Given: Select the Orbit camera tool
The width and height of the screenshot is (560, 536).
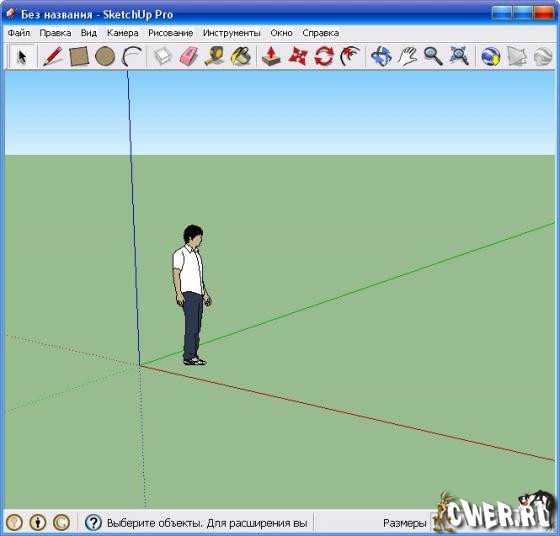Looking at the screenshot, I should coord(381,56).
